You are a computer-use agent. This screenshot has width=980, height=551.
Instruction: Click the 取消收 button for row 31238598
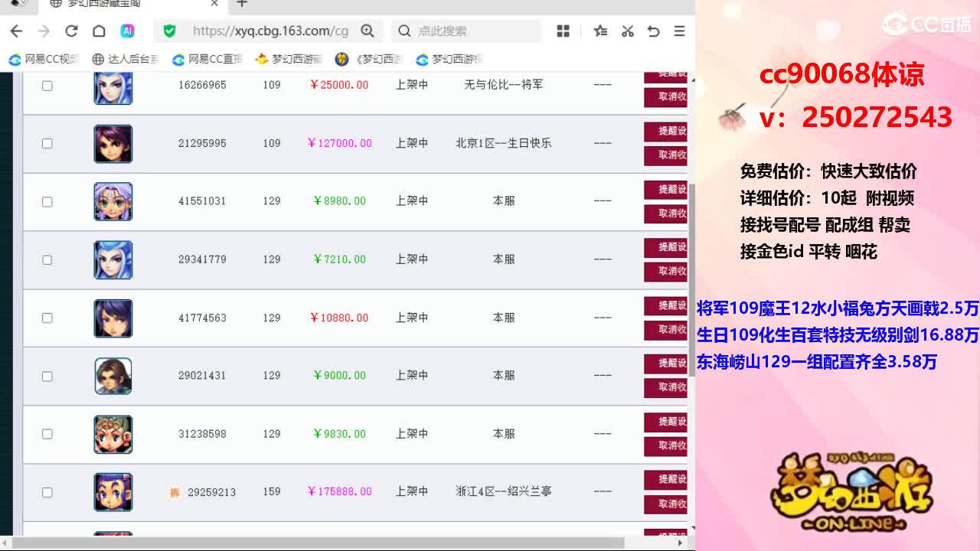point(665,445)
